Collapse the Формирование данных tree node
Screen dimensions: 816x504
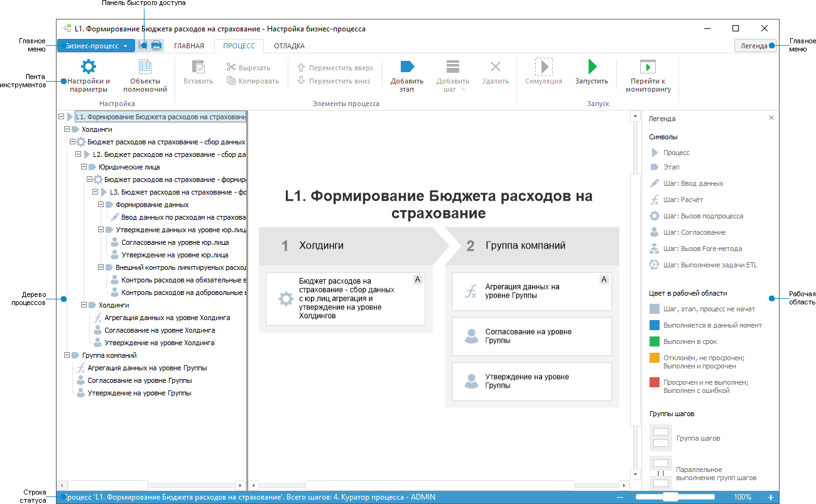(101, 205)
